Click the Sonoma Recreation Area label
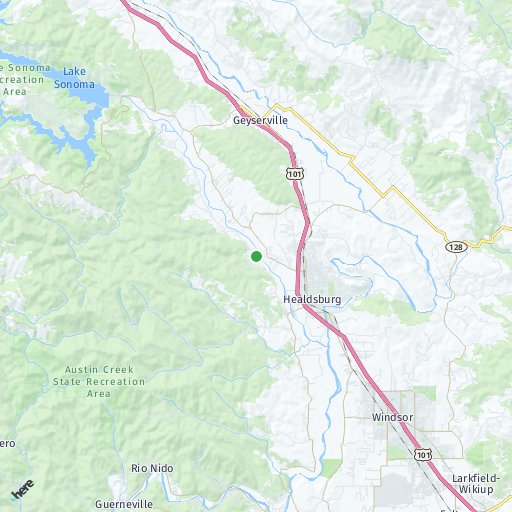The image size is (512, 512). 23,80
